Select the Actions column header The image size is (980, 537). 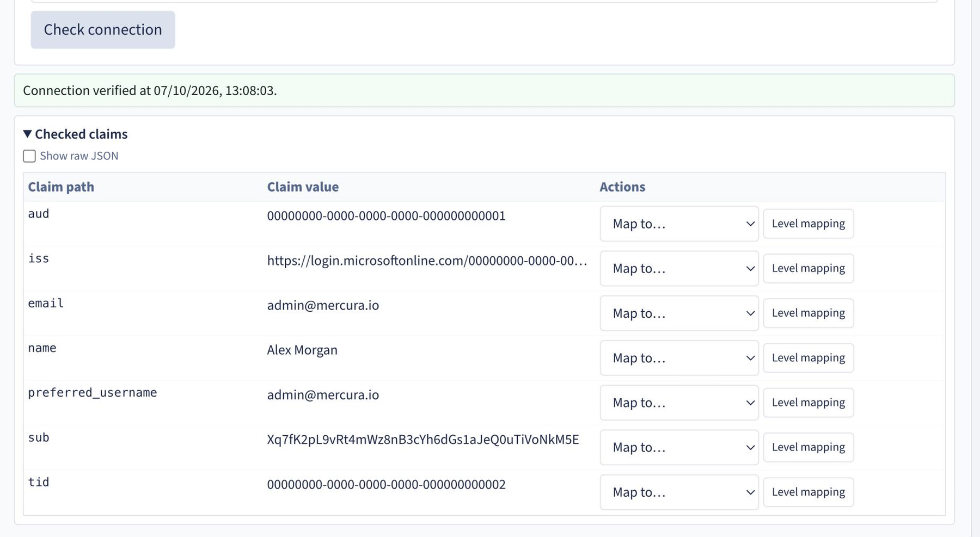click(622, 187)
